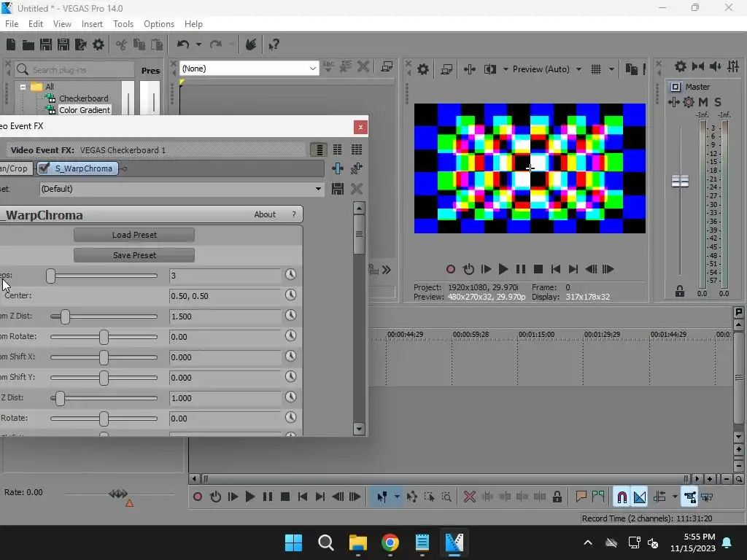Screen dimensions: 747x560
Task: Select the Envelope Edit tool in bottom toolbar
Action: (x=412, y=497)
